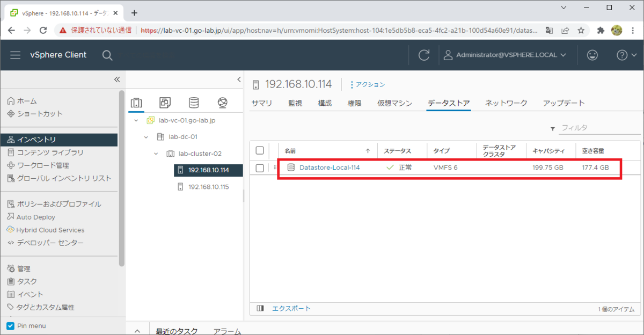The width and height of the screenshot is (644, 335).
Task: Select インベントリ in the sidebar
Action: click(59, 140)
